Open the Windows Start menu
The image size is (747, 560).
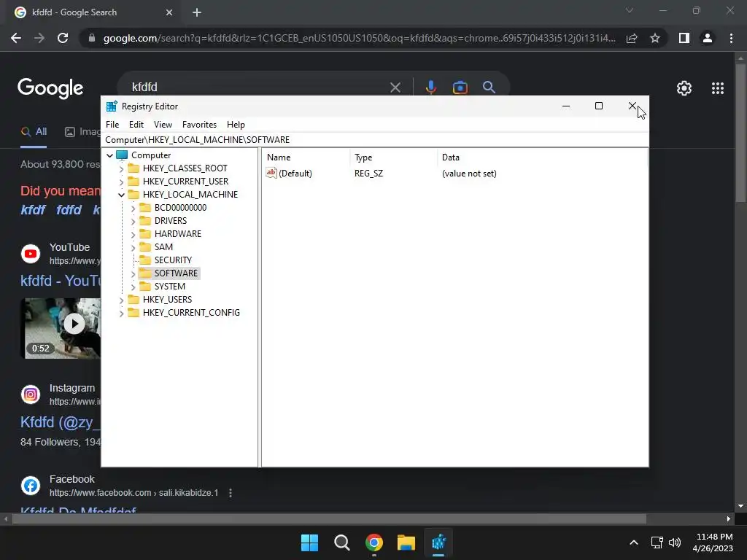(x=309, y=542)
